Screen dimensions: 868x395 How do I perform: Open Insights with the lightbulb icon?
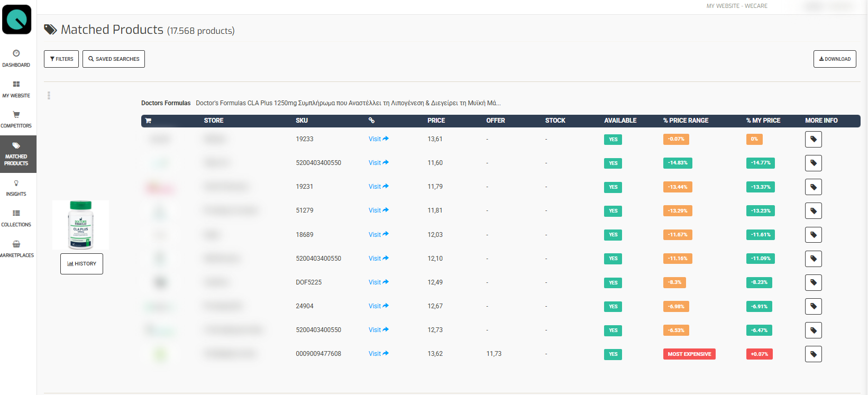(x=16, y=188)
